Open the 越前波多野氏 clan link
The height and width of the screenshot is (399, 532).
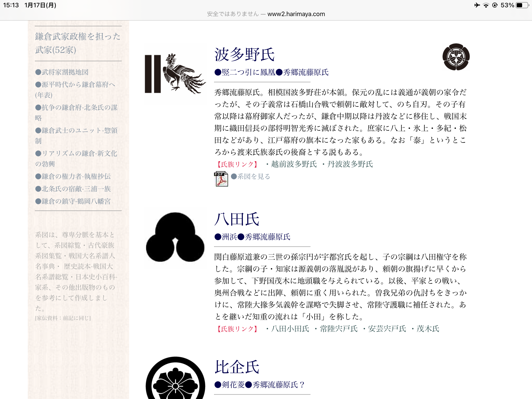click(x=294, y=164)
